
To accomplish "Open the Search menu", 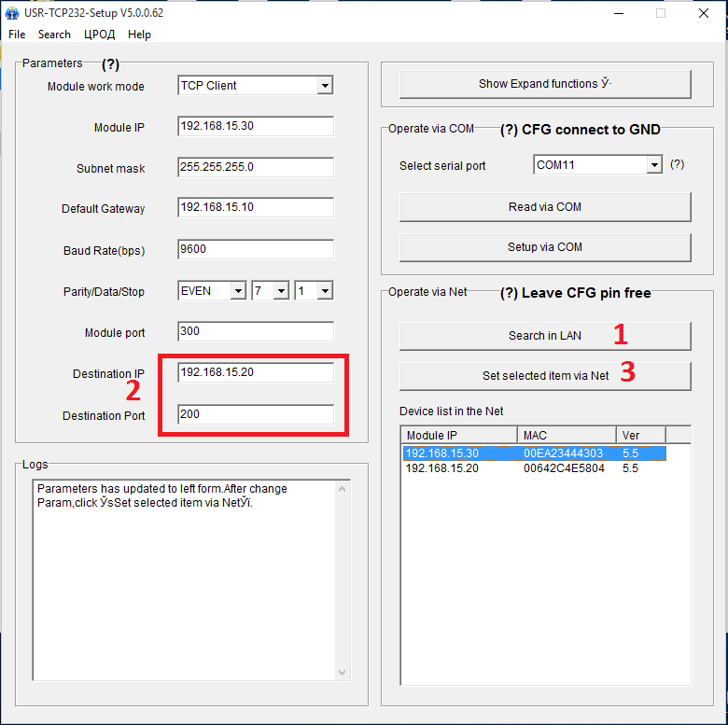I will [54, 35].
